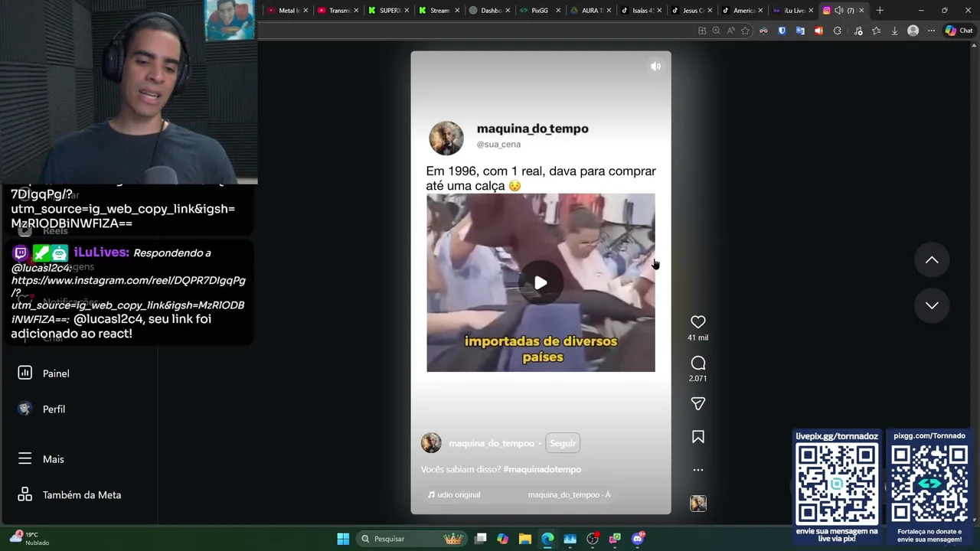Click the livepix.gg/tornnadoz QR code
The image size is (980, 551).
point(837,484)
